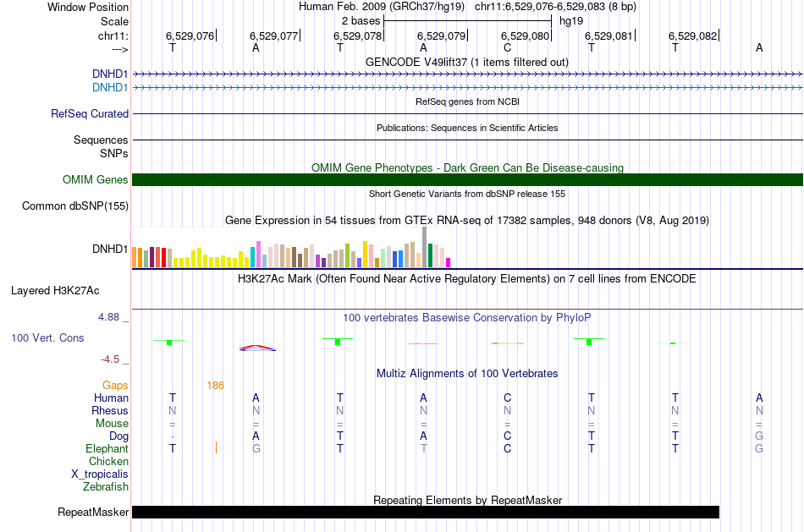Screen dimensions: 804x532
Task: Click the G base in the Dog alignment row
Action: tap(759, 436)
